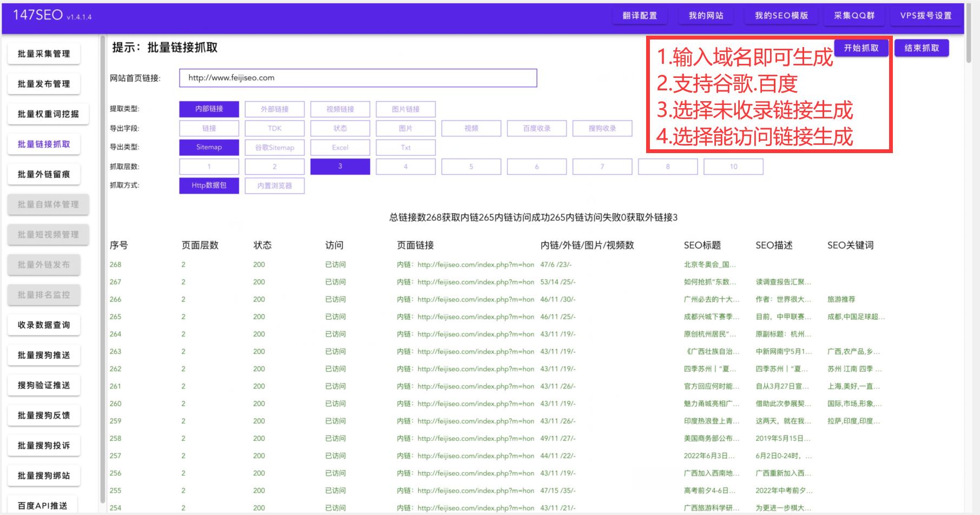Click the homepage URL input field
The width and height of the screenshot is (980, 515).
357,77
